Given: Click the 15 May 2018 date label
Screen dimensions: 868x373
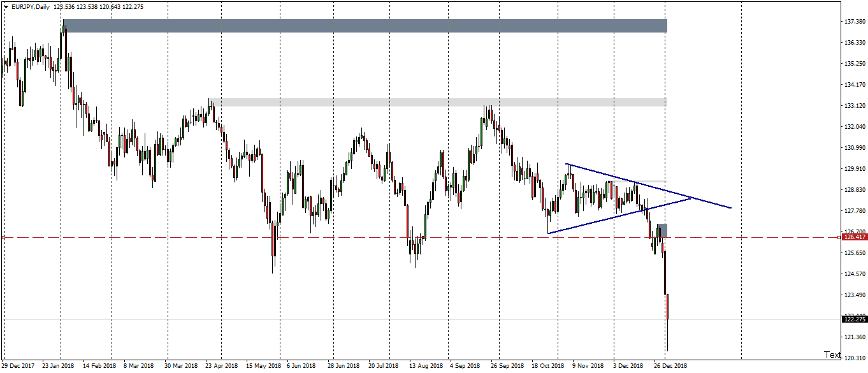Looking at the screenshot, I should click(264, 366).
